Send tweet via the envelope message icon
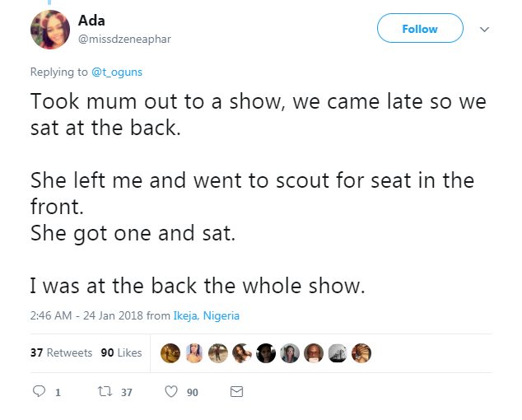Image resolution: width=522 pixels, height=420 pixels. (236, 393)
